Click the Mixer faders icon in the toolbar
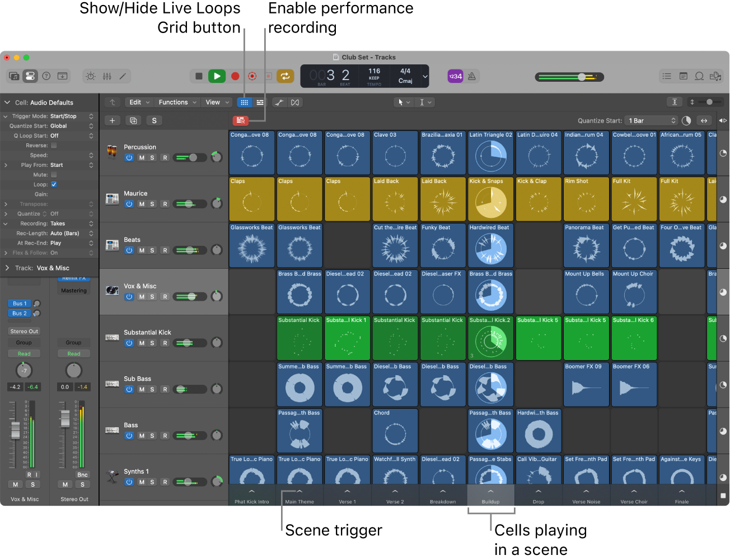The width and height of the screenshot is (730, 560). point(106,76)
